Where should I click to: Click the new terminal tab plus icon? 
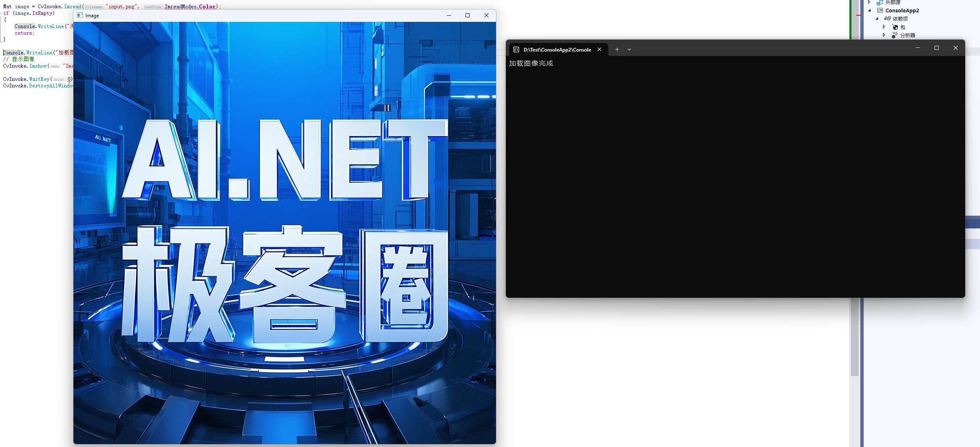[617, 49]
